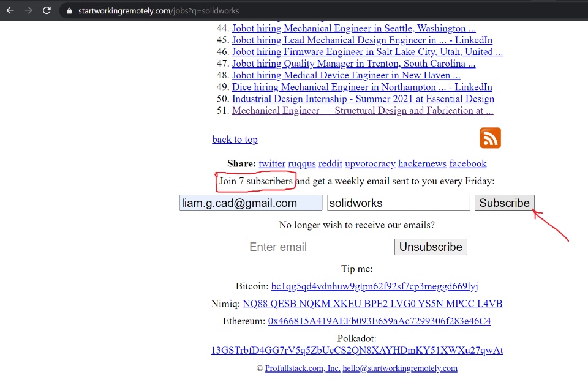Viewport: 588px width, 380px height.
Task: Click the hello@startworkingremotely.com email link
Action: point(400,368)
